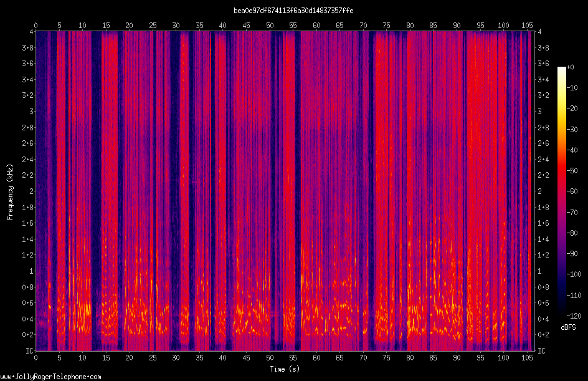The height and width of the screenshot is (381, 588).
Task: Click the "-20" value on the color scale
Action: [572, 109]
